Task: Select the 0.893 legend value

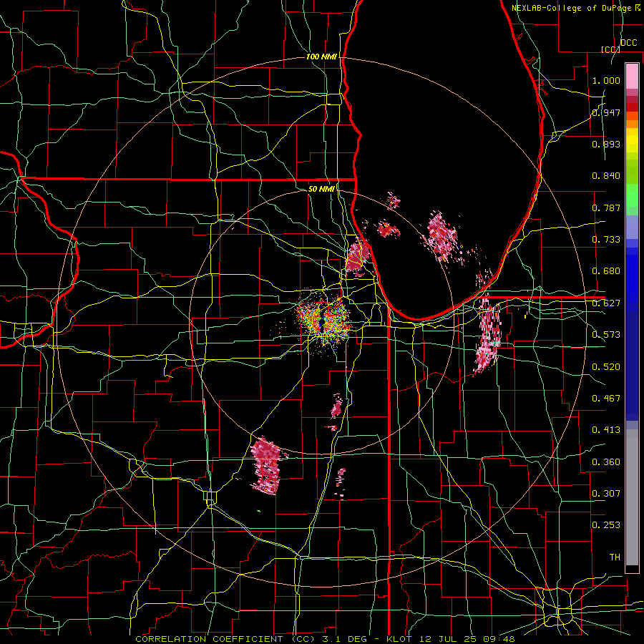Action: [x=606, y=144]
